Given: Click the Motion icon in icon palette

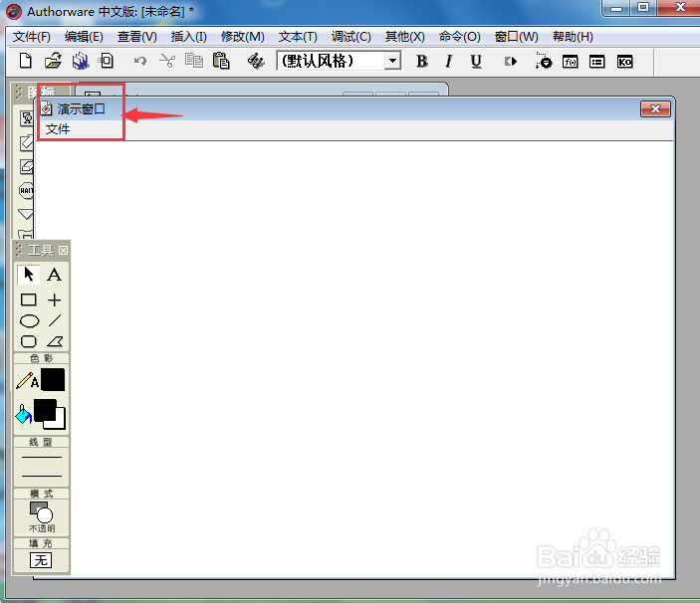Looking at the screenshot, I should 27,143.
